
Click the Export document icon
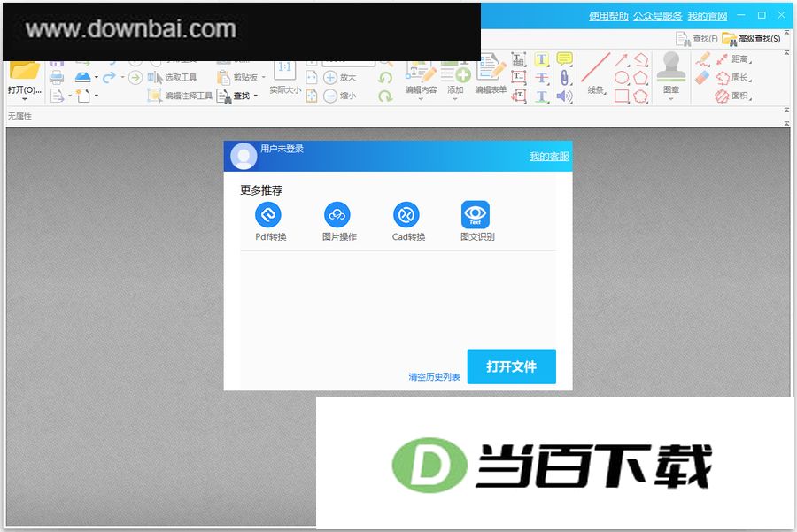(57, 96)
